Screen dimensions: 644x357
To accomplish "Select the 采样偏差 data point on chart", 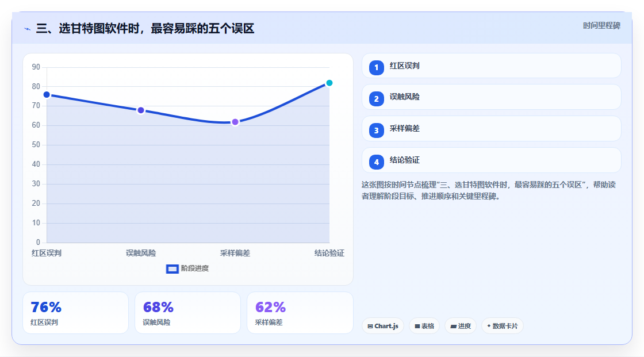I will pyautogui.click(x=235, y=122).
